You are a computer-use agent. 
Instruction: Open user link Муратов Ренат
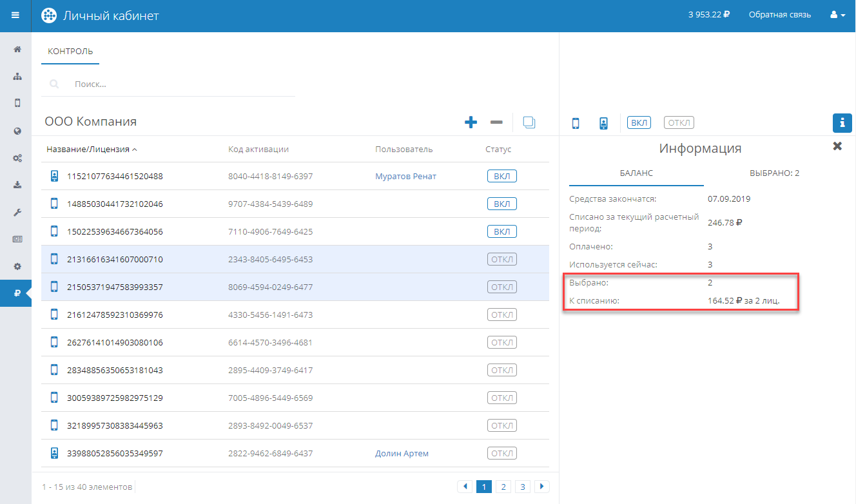405,177
